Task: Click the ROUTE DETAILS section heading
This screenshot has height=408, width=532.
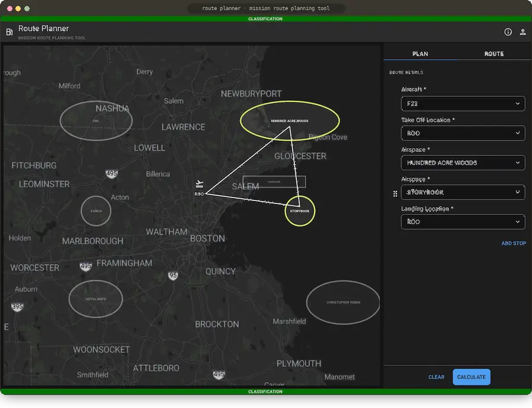Action: pos(406,72)
